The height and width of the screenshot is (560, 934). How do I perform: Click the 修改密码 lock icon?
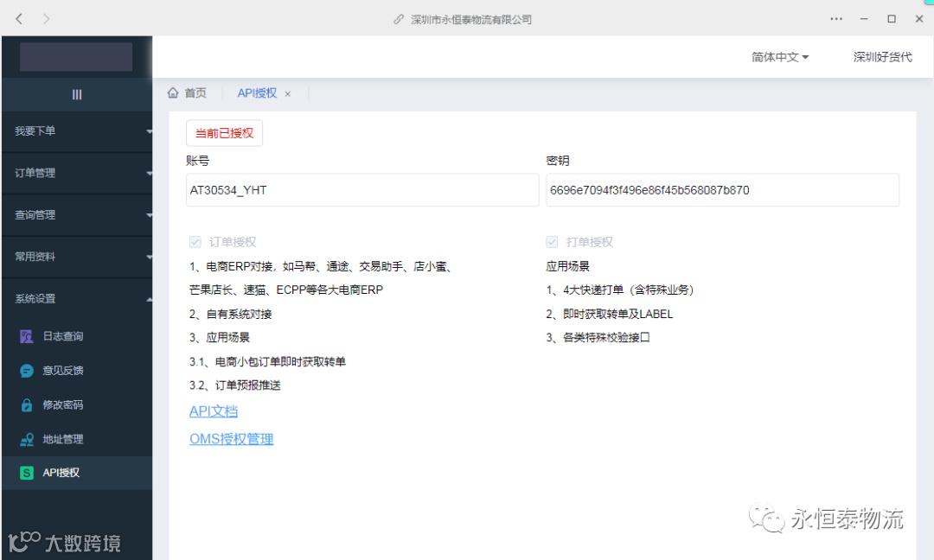click(26, 405)
